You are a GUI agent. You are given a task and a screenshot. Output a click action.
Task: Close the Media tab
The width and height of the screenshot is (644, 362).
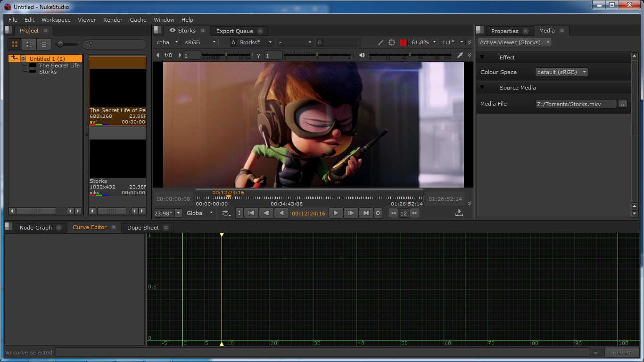[561, 31]
